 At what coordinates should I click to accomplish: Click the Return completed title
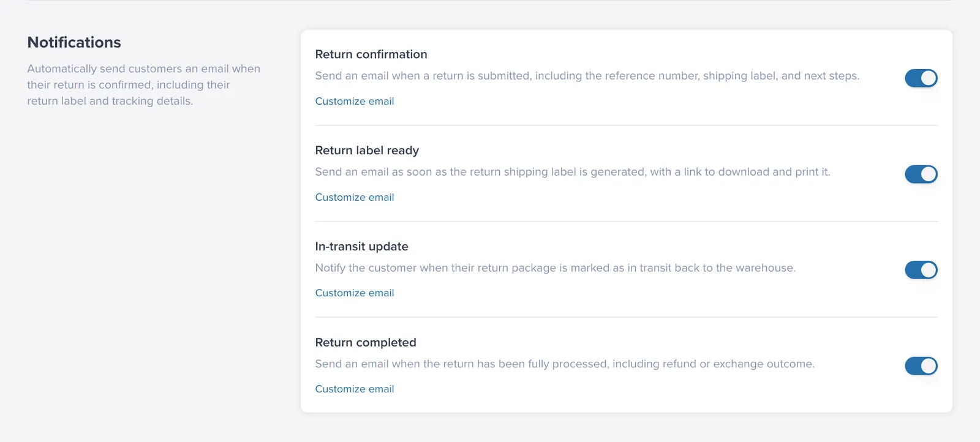point(366,343)
